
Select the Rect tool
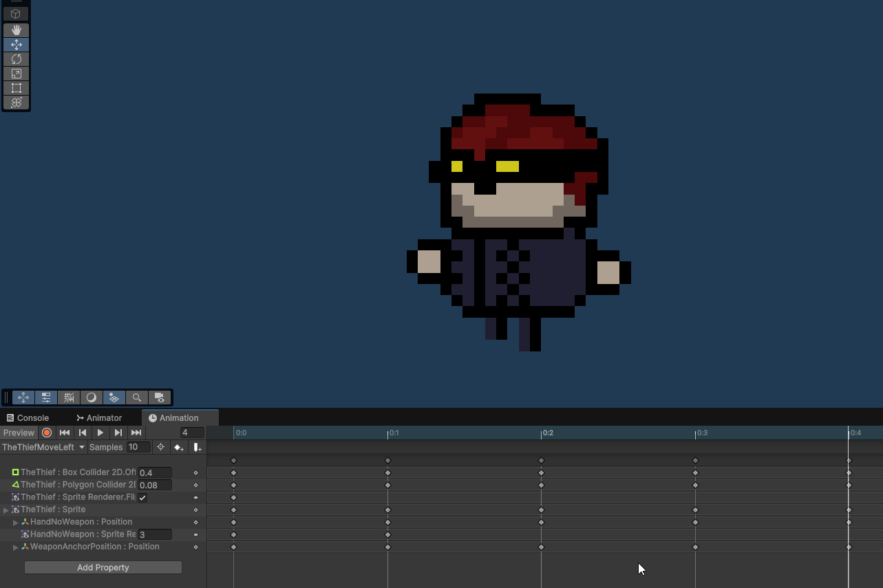(15, 88)
